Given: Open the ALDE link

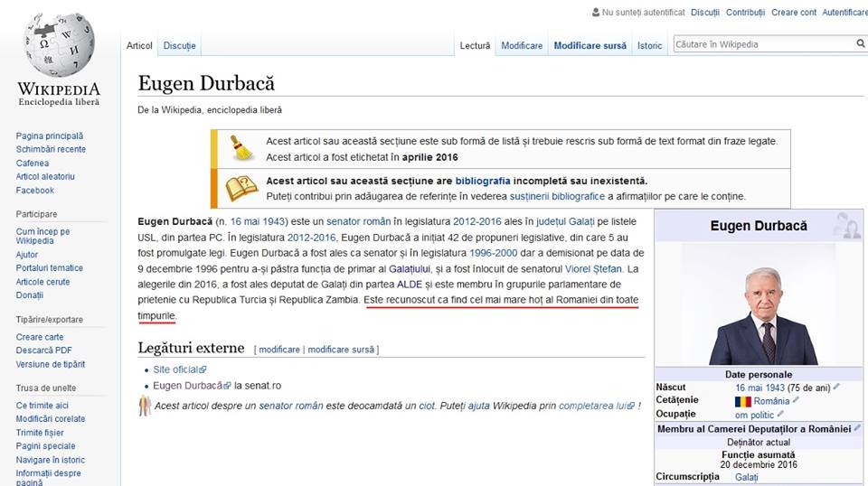Looking at the screenshot, I should 410,285.
